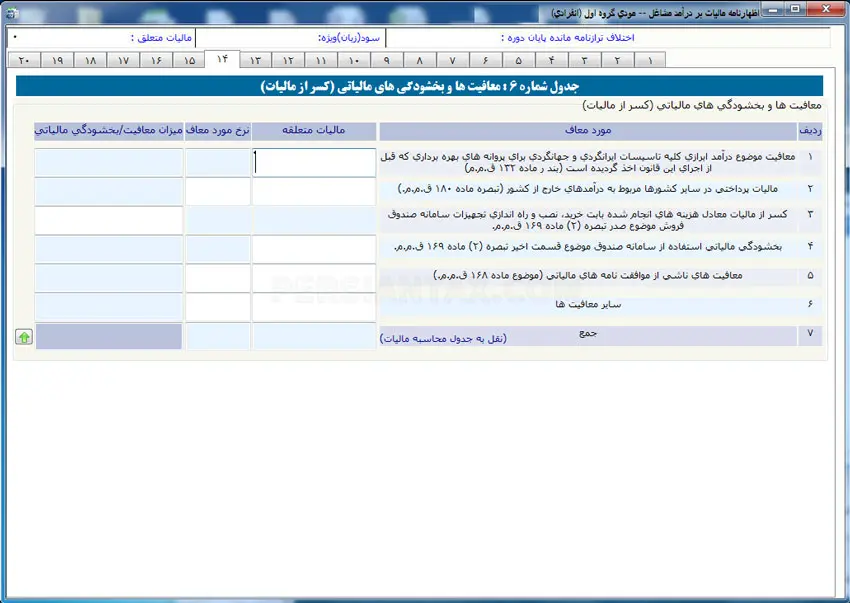Switch to tab ۱۵
This screenshot has width=850, height=603.
[x=189, y=60]
